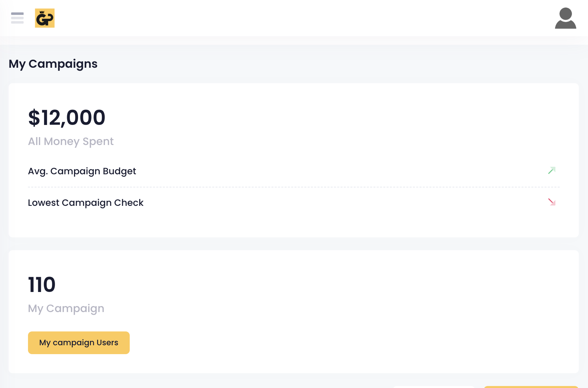Click red down arrow beside Lowest Campaign Check
The height and width of the screenshot is (388, 588).
tap(552, 202)
